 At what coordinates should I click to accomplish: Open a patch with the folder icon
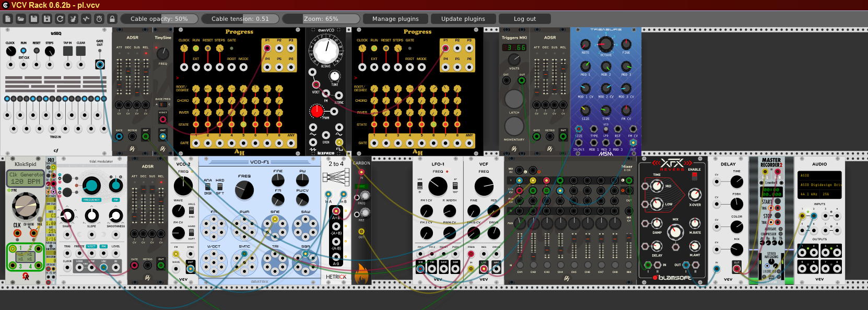tap(21, 19)
